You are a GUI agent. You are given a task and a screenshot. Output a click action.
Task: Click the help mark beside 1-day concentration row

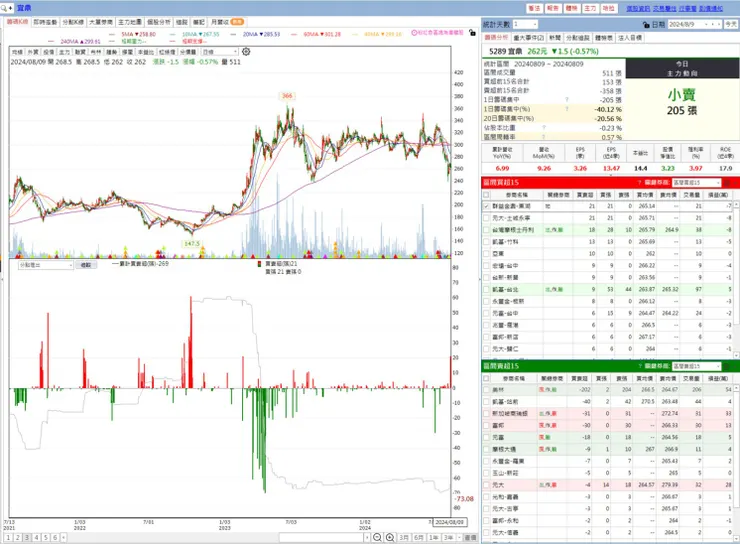click(x=567, y=100)
